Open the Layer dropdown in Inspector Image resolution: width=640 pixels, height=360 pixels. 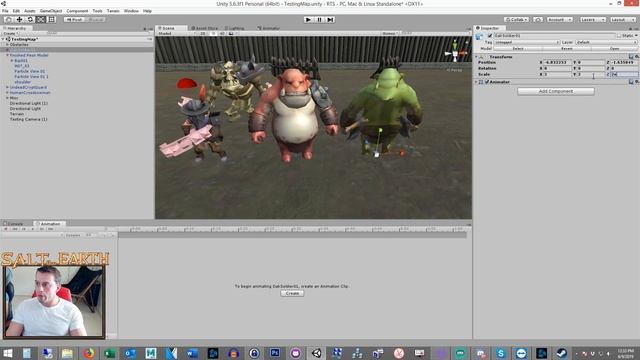[x=606, y=42]
